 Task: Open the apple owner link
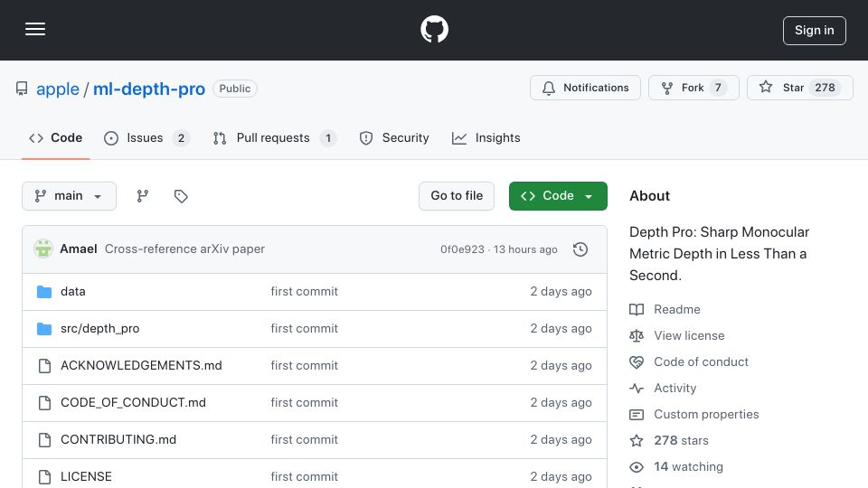[x=58, y=89]
